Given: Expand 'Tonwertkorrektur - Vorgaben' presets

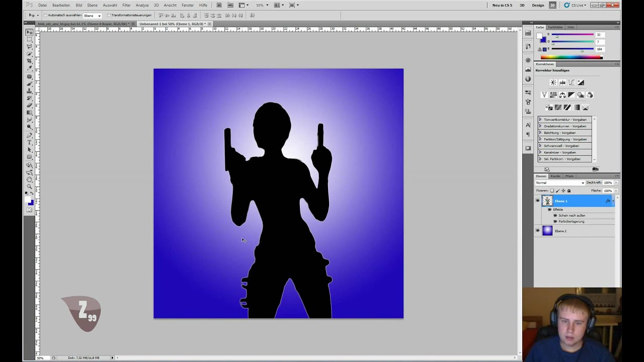Looking at the screenshot, I should (540, 120).
